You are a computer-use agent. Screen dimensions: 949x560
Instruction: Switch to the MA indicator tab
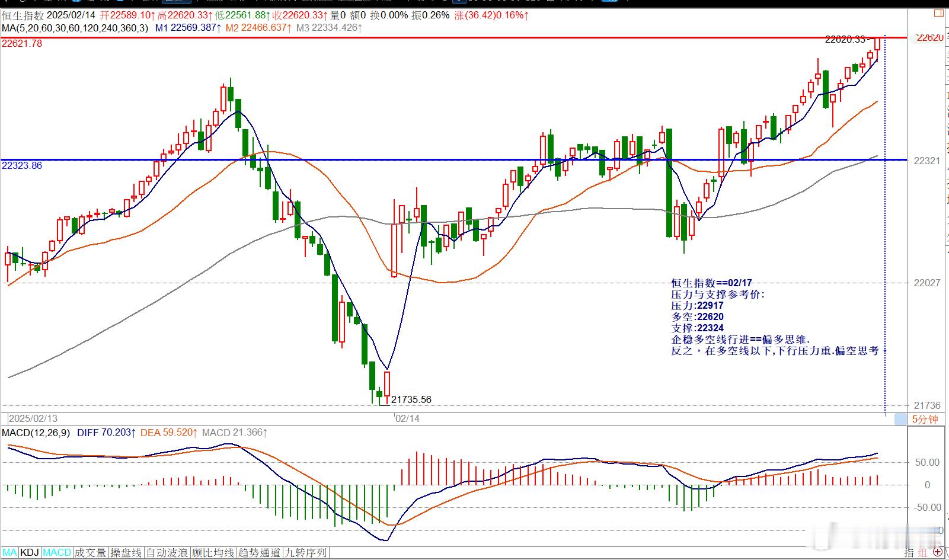(x=10, y=553)
